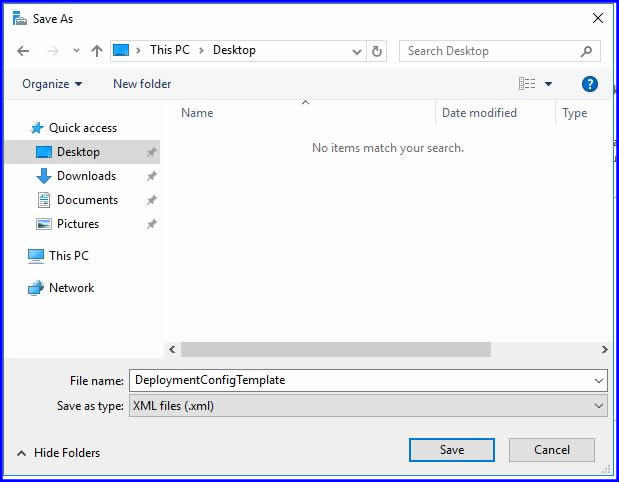Open the Documents quick access folder

click(87, 200)
